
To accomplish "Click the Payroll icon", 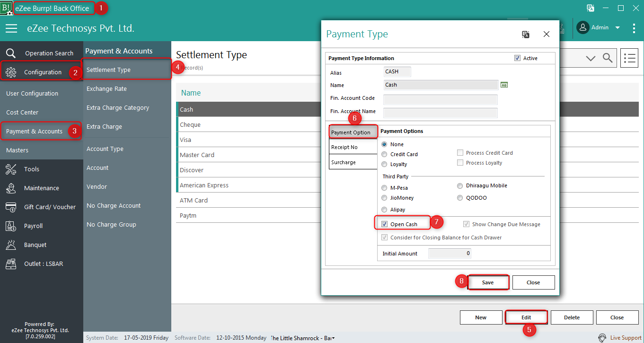I will [11, 226].
